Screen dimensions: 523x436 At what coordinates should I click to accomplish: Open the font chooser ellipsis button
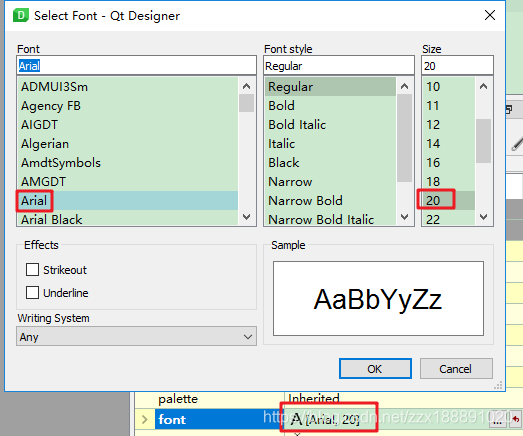point(498,420)
